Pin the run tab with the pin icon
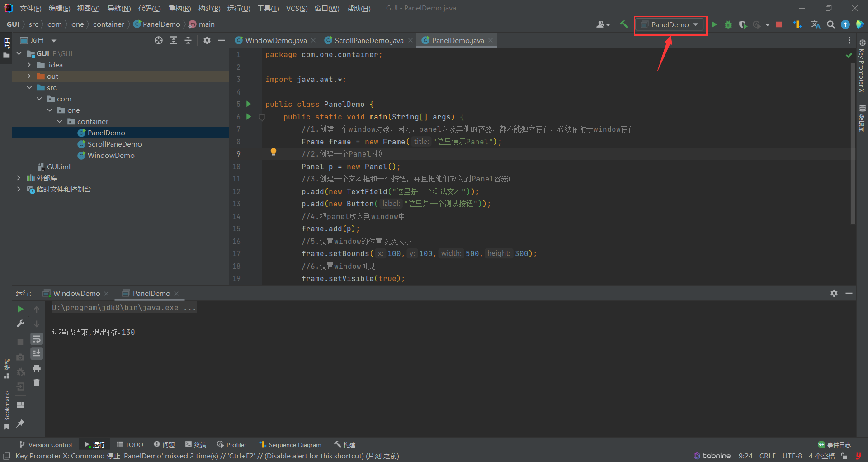The height and width of the screenshot is (462, 868). point(20,424)
